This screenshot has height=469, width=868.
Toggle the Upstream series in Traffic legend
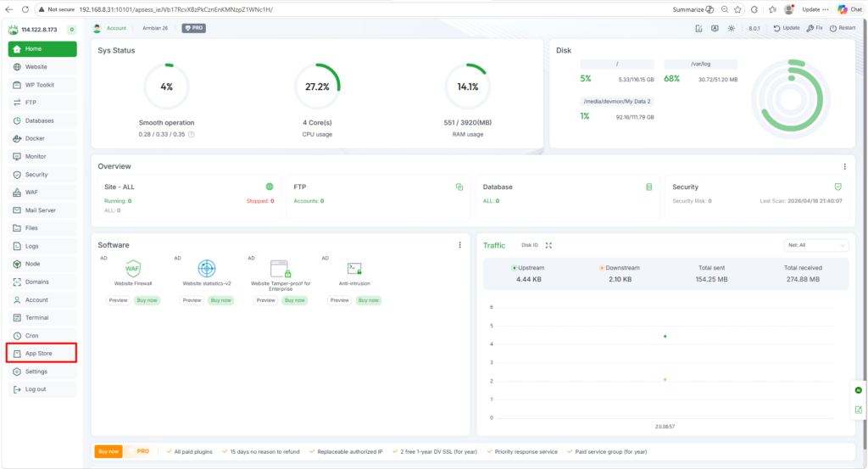[529, 268]
